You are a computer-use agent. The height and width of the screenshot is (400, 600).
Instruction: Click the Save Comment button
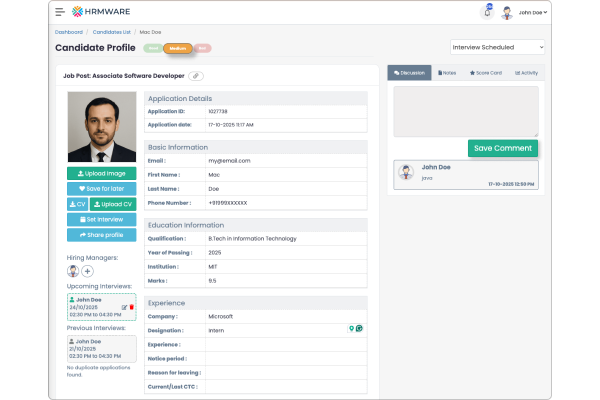[502, 148]
